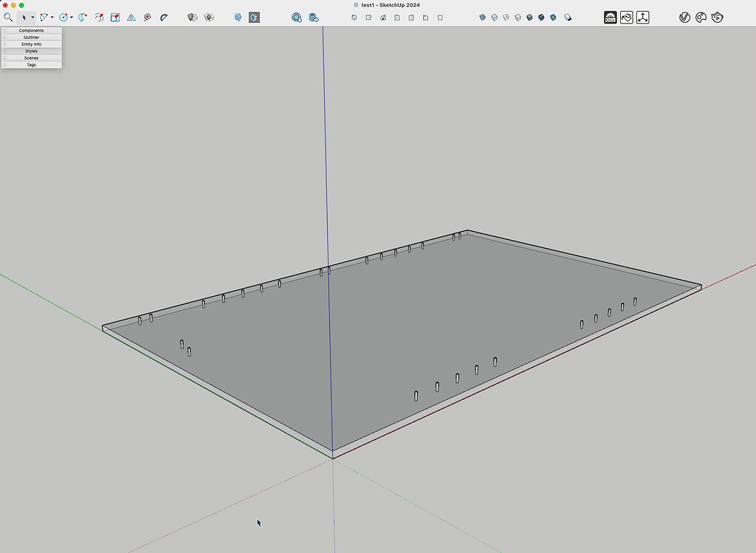
Task: Choose the Wireframe display style
Action: coord(506,16)
